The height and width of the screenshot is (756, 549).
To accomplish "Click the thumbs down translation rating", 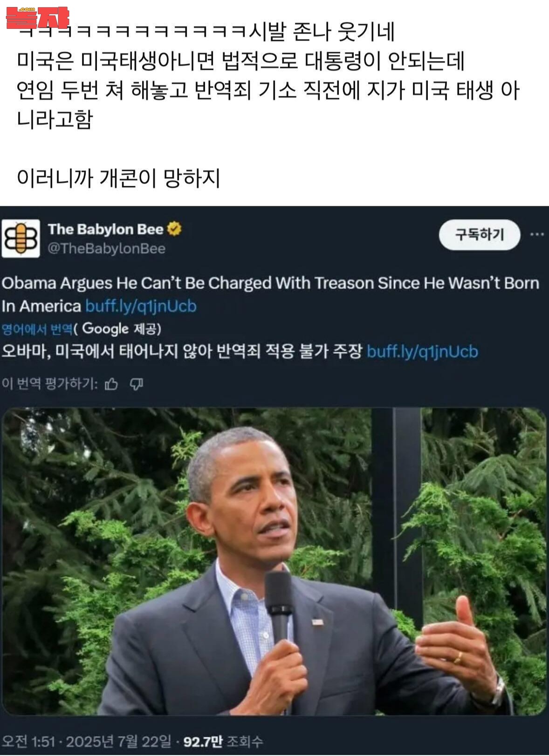I will tap(136, 384).
